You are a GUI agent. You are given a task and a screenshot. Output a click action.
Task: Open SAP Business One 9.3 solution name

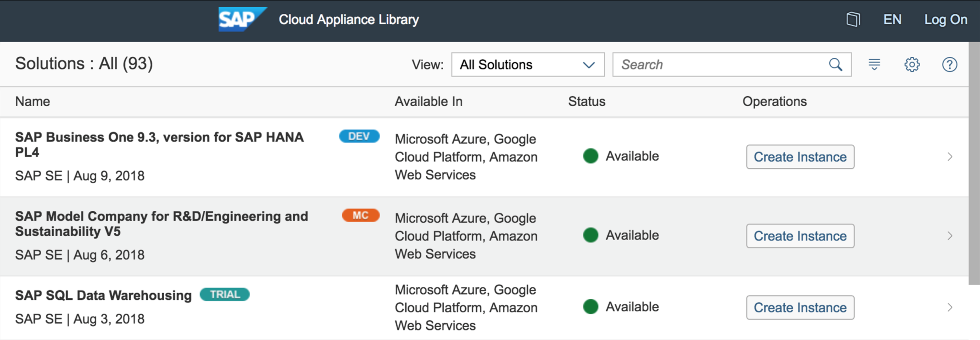click(159, 144)
